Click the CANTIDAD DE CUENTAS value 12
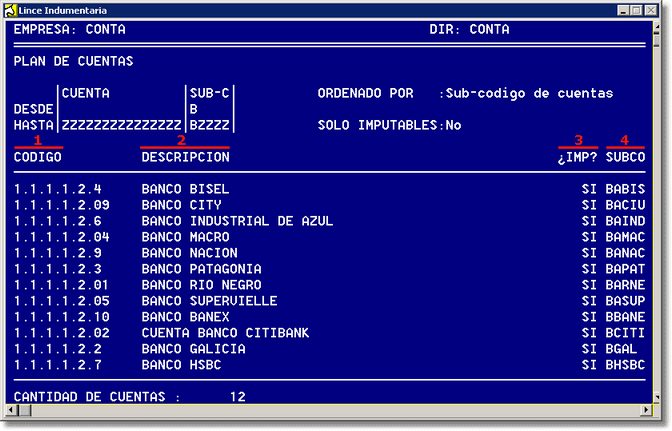The height and width of the screenshot is (431, 672). 238,397
